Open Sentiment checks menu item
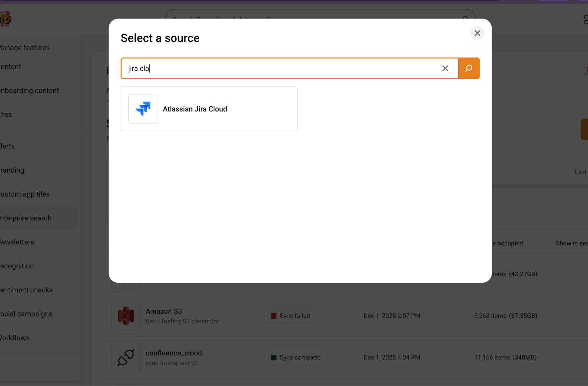 point(26,290)
